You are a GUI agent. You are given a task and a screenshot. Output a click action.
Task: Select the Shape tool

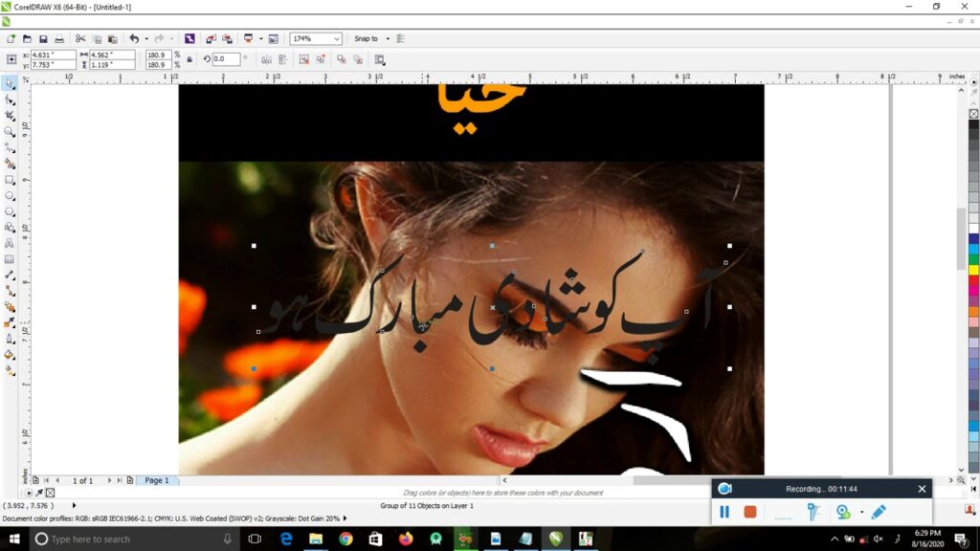point(10,99)
